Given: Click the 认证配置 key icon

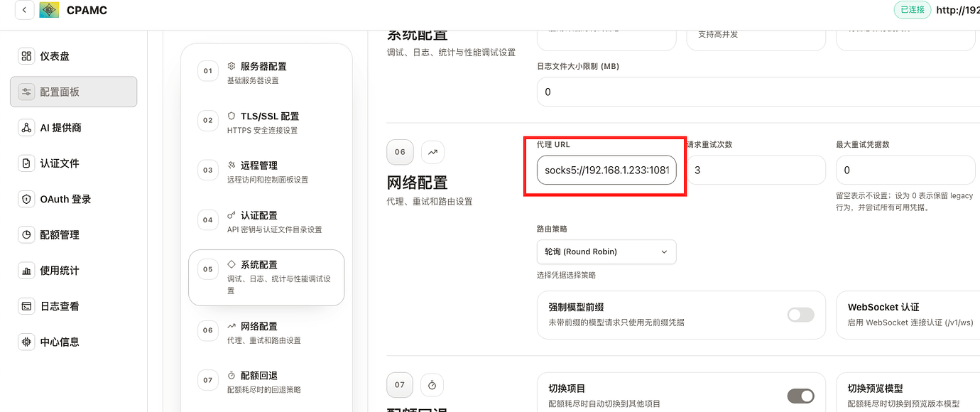Looking at the screenshot, I should click(x=232, y=215).
